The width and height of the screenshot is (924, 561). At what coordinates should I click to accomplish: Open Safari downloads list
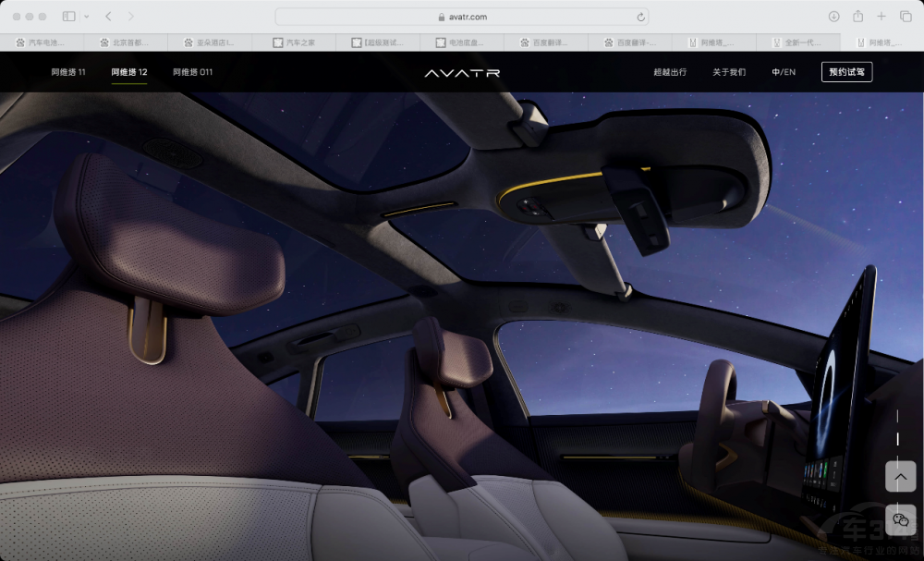833,17
